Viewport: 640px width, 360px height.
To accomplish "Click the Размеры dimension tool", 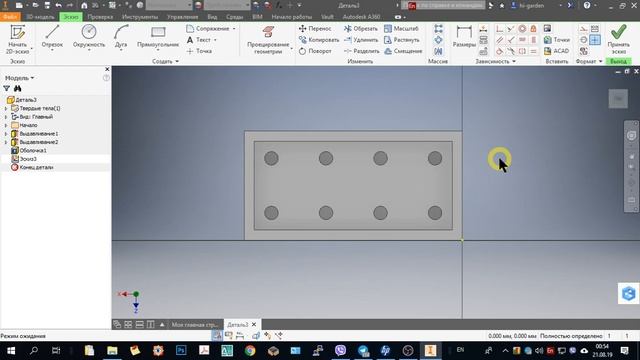I will pos(464,36).
